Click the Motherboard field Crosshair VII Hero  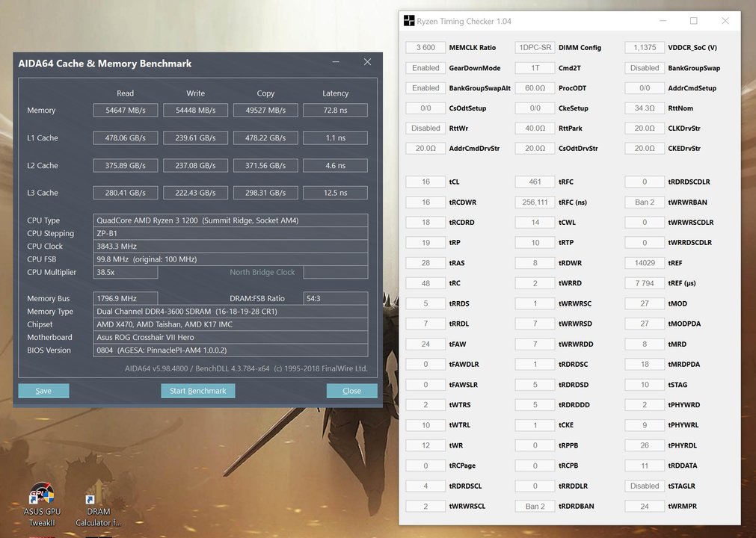(x=230, y=338)
